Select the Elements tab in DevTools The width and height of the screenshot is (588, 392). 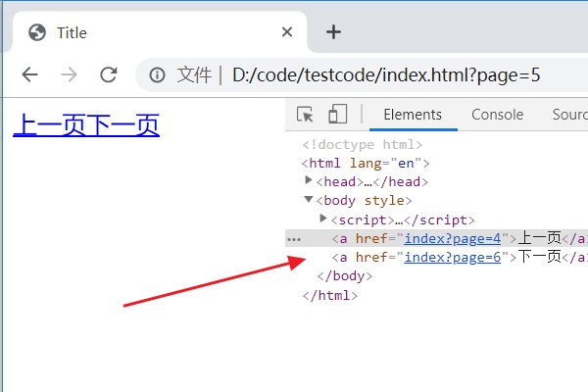click(413, 115)
